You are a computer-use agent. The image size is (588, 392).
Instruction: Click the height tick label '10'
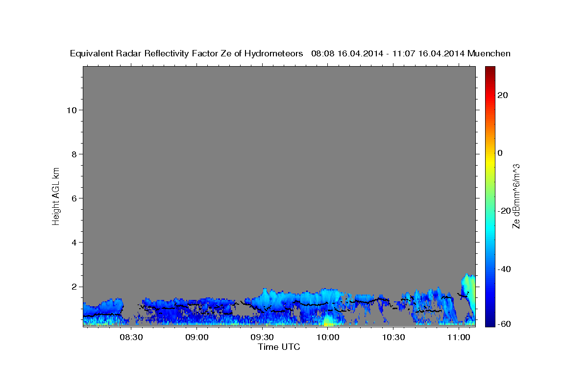(71, 110)
